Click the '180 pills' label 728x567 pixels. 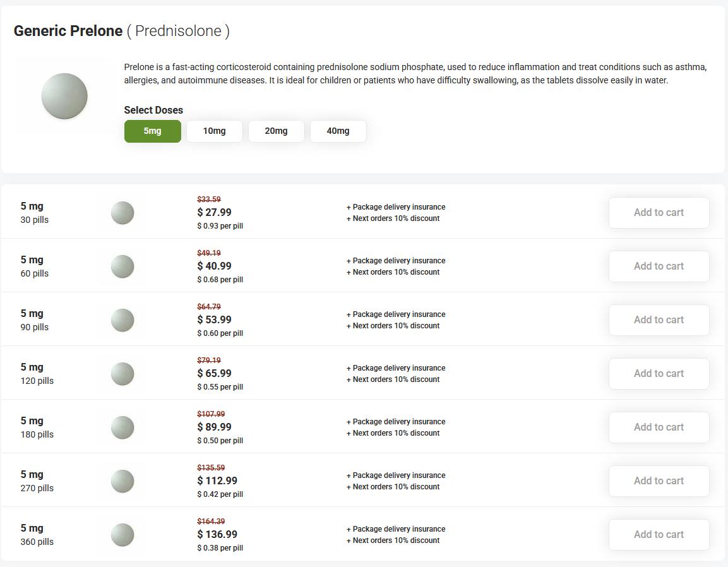click(x=37, y=434)
